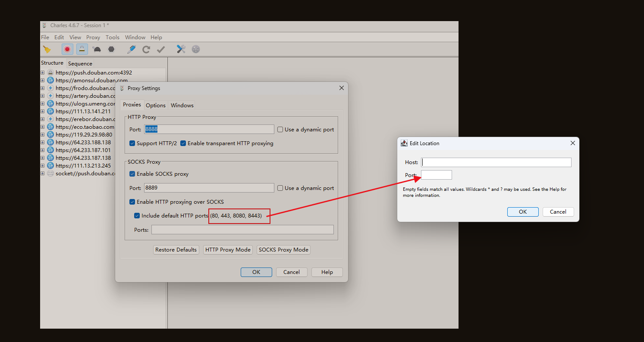Image resolution: width=644 pixels, height=342 pixels.
Task: Expand the 64.233.188.138 tree node
Action: [x=43, y=143]
